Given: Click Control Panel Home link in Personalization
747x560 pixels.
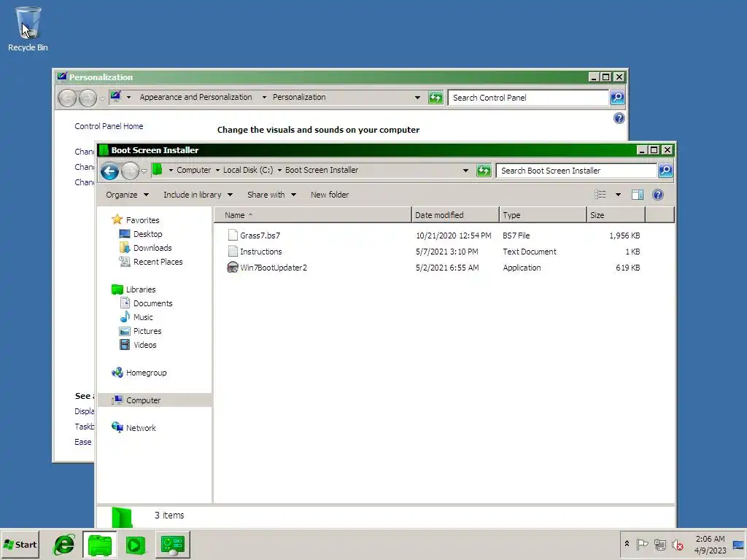Looking at the screenshot, I should (x=109, y=126).
